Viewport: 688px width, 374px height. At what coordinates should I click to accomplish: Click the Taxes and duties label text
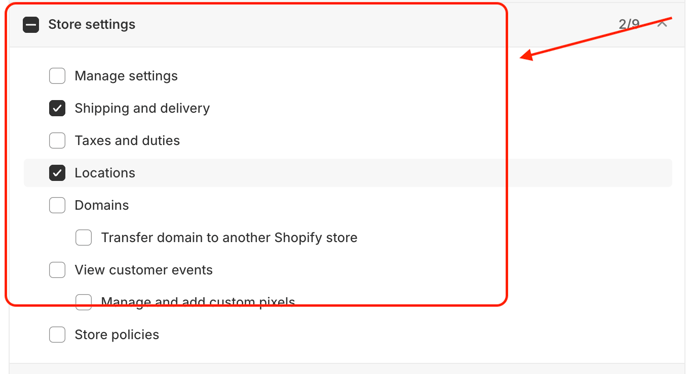coord(127,140)
